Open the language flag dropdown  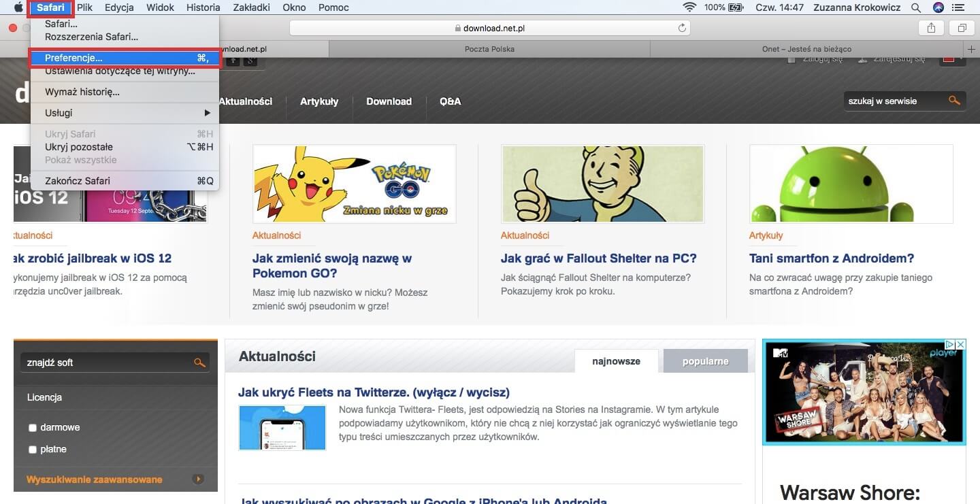952,58
